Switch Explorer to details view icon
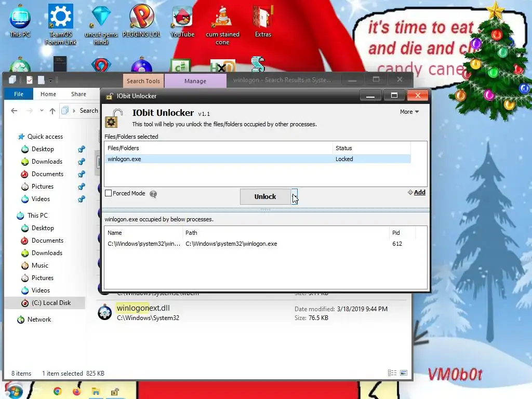 [x=392, y=373]
